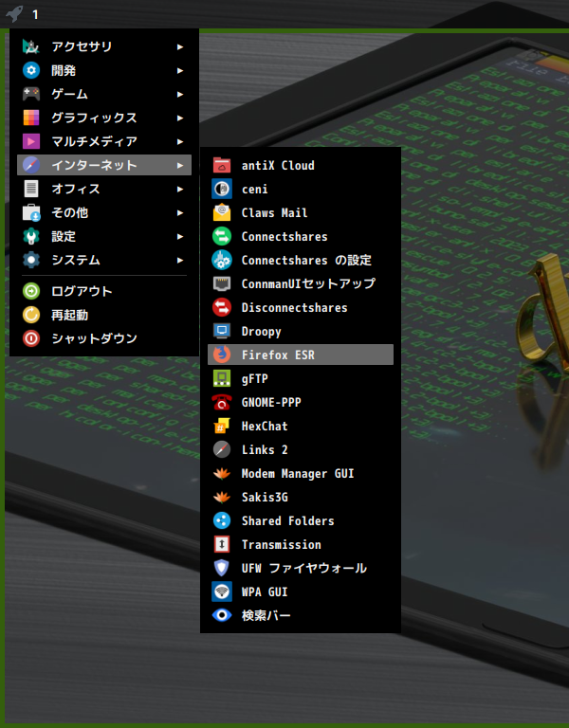The height and width of the screenshot is (728, 569).
Task: Start Claws Mail from the menu
Action: (x=301, y=212)
